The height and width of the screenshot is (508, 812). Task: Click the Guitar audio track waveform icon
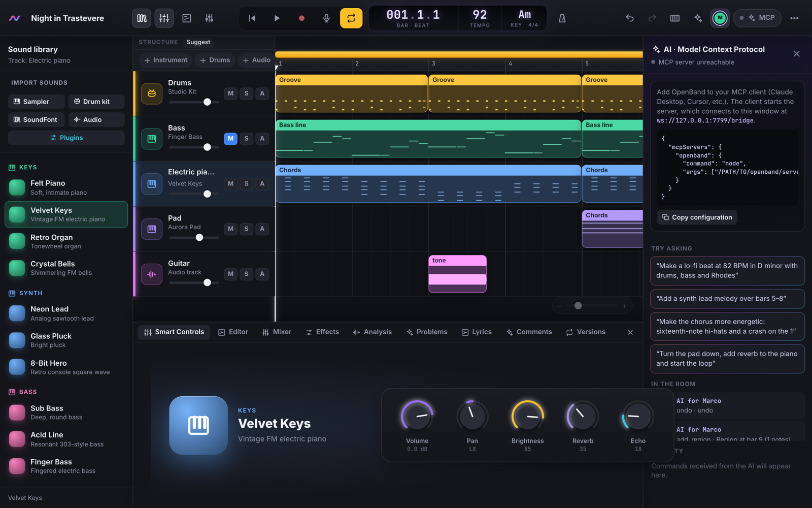click(152, 274)
